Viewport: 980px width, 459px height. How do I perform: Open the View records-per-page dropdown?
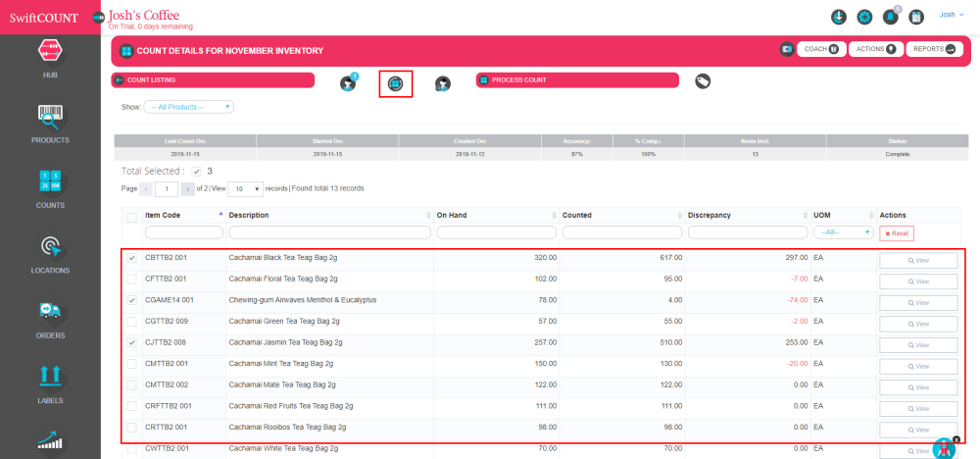(x=246, y=188)
